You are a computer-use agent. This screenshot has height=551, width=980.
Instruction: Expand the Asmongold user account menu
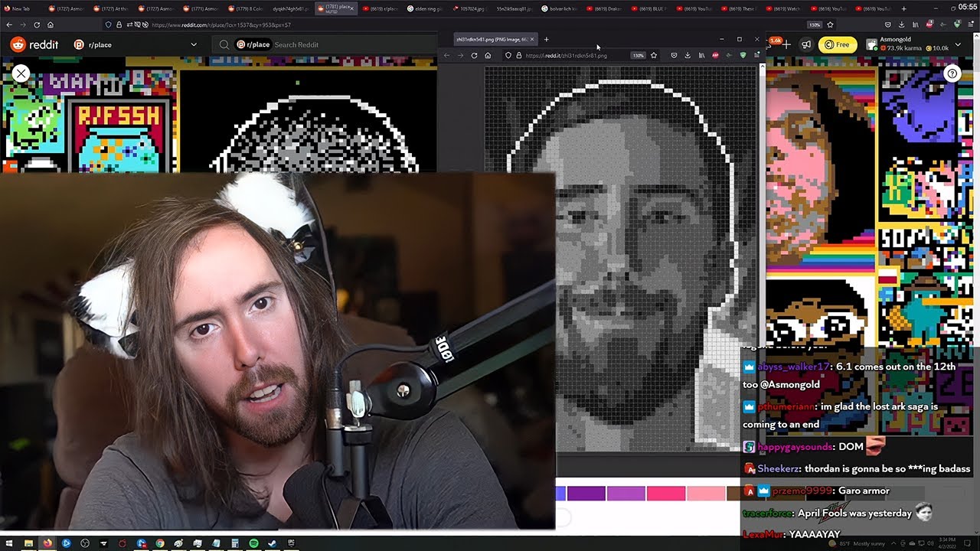pos(958,44)
